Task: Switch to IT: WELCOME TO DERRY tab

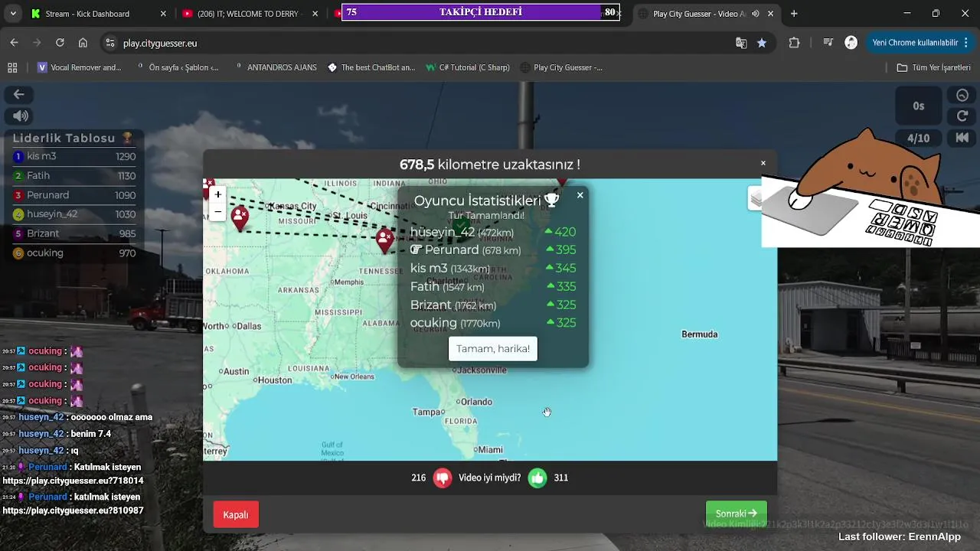Action: [x=250, y=14]
